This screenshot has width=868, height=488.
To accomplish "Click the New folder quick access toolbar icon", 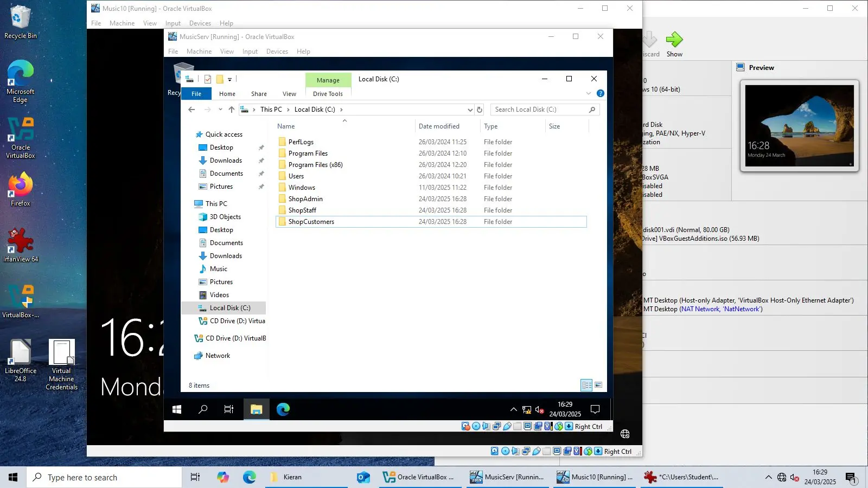I will tap(220, 79).
